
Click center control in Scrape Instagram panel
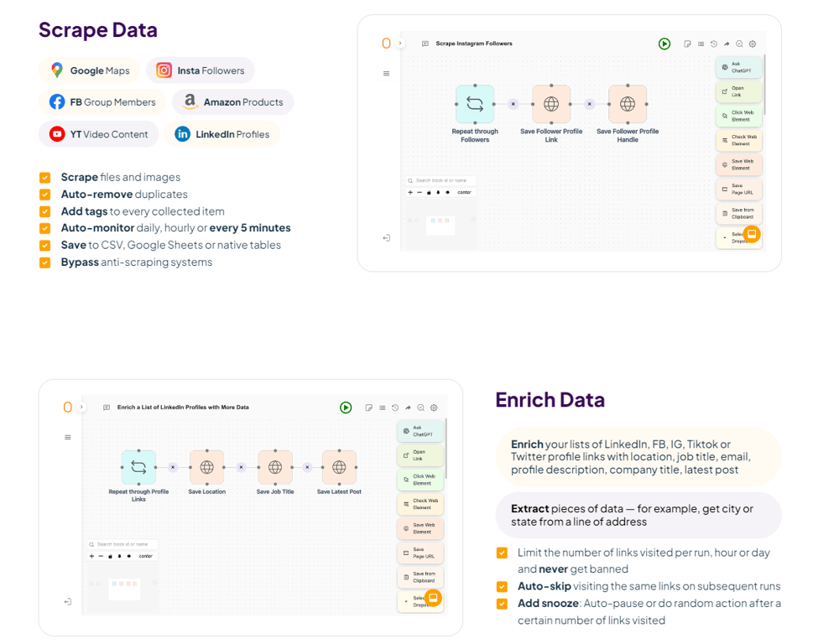coord(464,193)
